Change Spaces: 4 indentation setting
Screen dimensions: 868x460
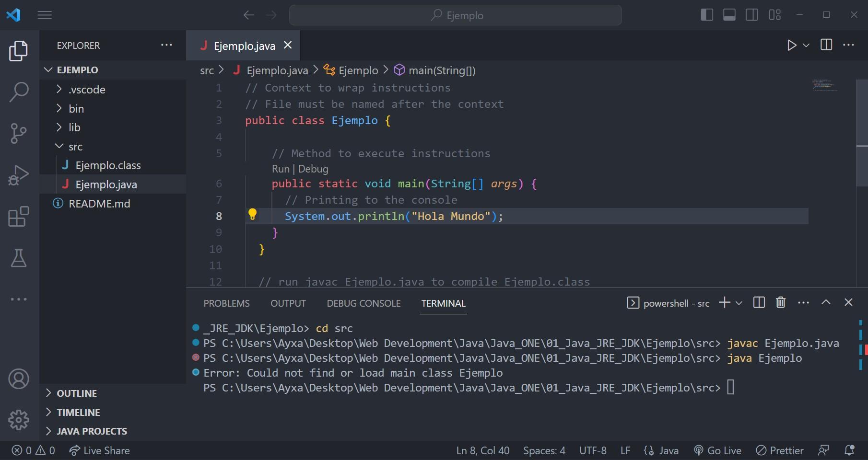pos(544,450)
